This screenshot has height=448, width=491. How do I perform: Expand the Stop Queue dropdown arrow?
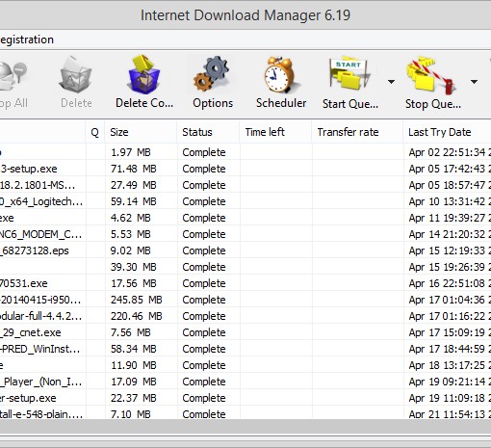(x=474, y=82)
